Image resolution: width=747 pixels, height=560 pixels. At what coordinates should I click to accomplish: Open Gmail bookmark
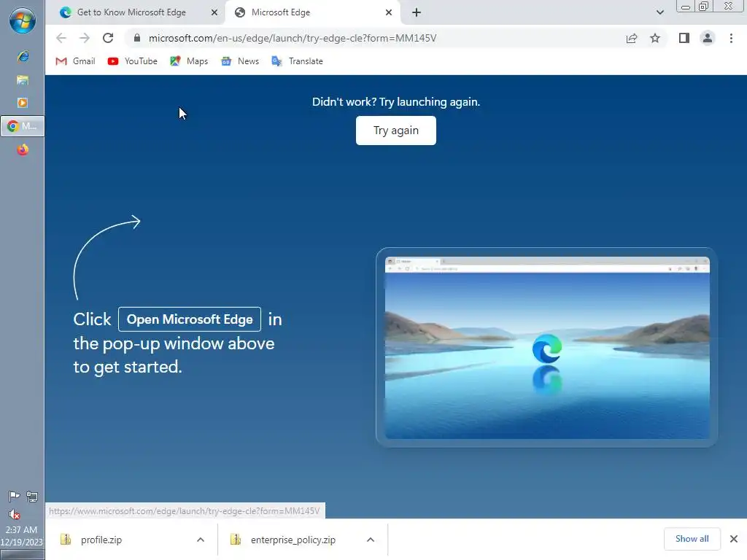click(76, 61)
